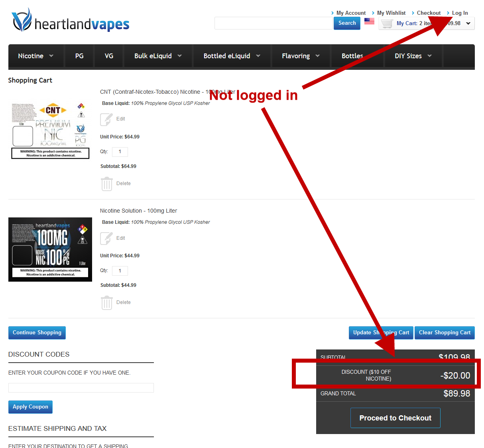Open the CNT (Contraf-Nicotex-Tobacco) Nicotine product title
Viewport: 484px width, 448px height.
pos(167,92)
